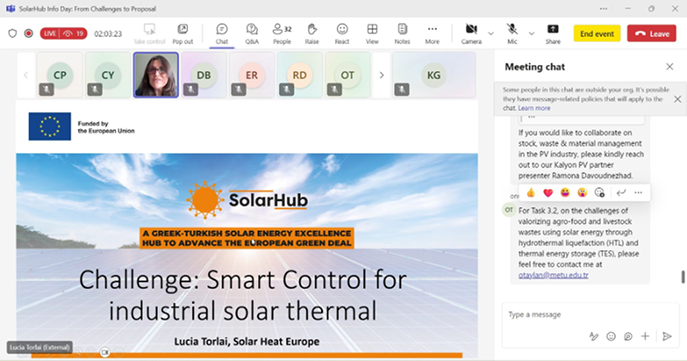React with thumbs up emoji
The image size is (687, 361).
[531, 193]
